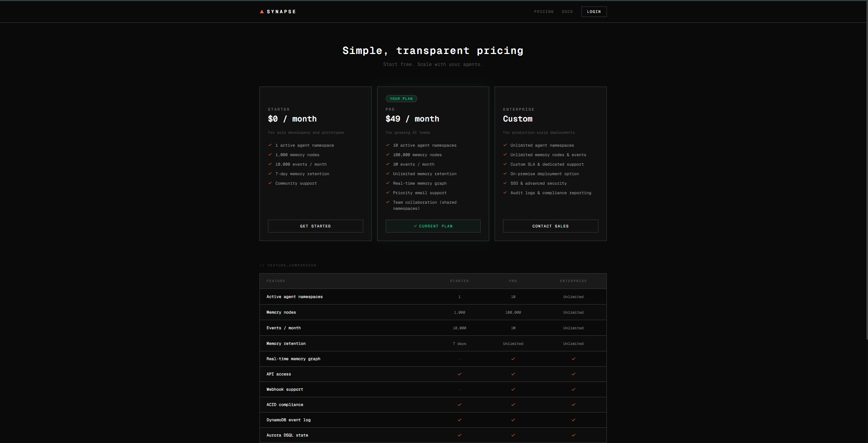Open the Pricing nav item
The width and height of the screenshot is (868, 443).
[x=544, y=12]
